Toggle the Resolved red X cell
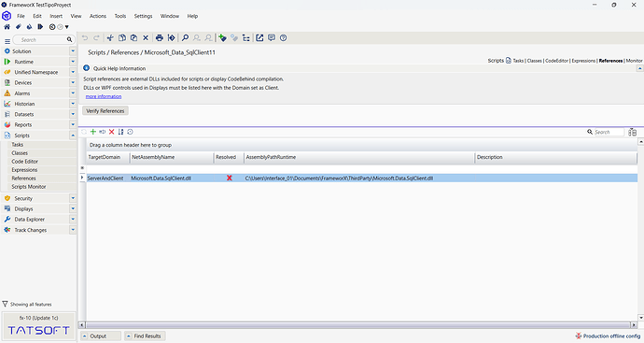 tap(230, 179)
